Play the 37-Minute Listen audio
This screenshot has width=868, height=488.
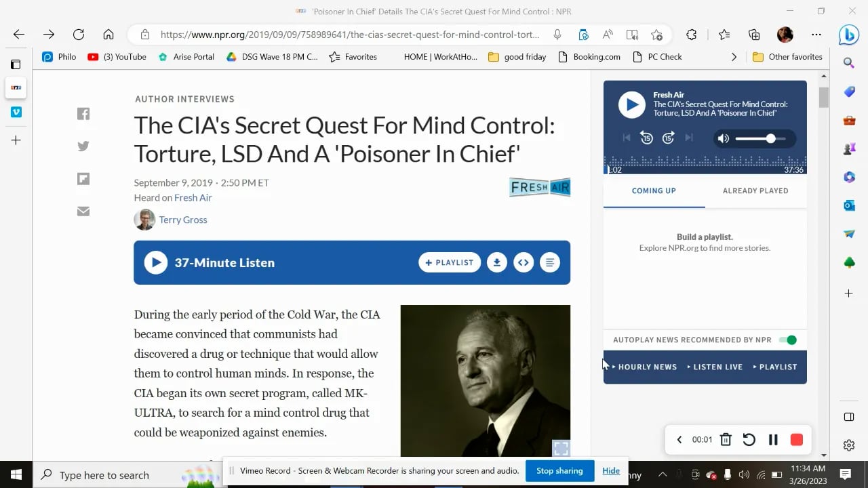coord(155,262)
